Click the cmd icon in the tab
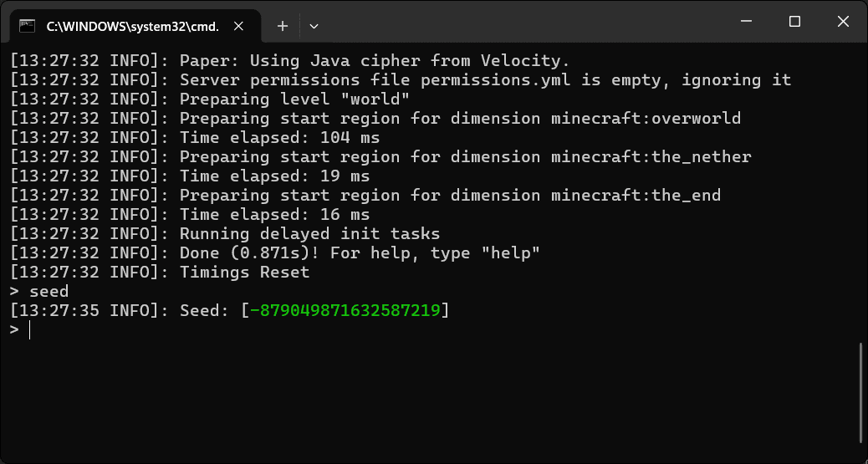The image size is (868, 464). [x=27, y=26]
